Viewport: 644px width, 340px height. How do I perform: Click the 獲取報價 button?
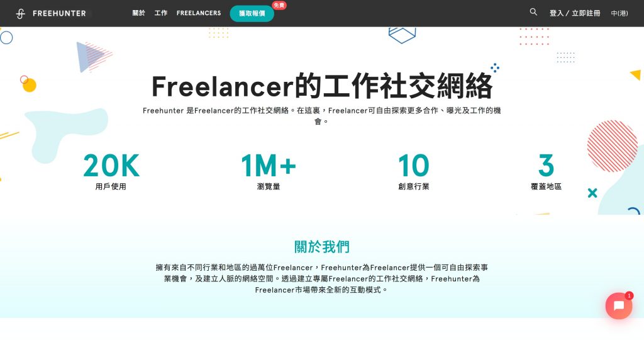(x=252, y=14)
